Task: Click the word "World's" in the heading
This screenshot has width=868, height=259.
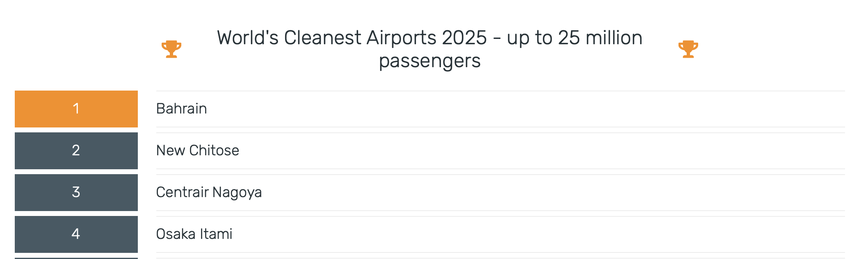Action: 248,38
